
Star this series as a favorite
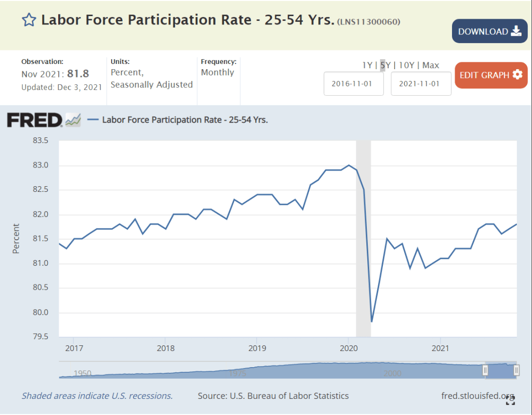(x=29, y=20)
